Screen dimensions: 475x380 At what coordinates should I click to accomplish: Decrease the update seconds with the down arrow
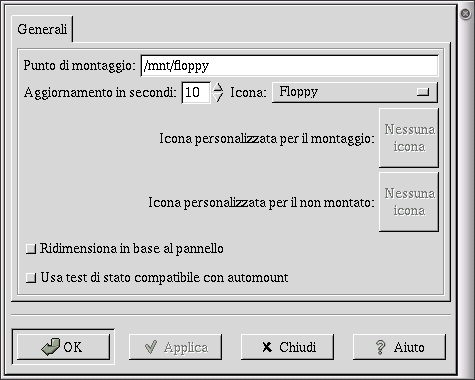coord(218,97)
